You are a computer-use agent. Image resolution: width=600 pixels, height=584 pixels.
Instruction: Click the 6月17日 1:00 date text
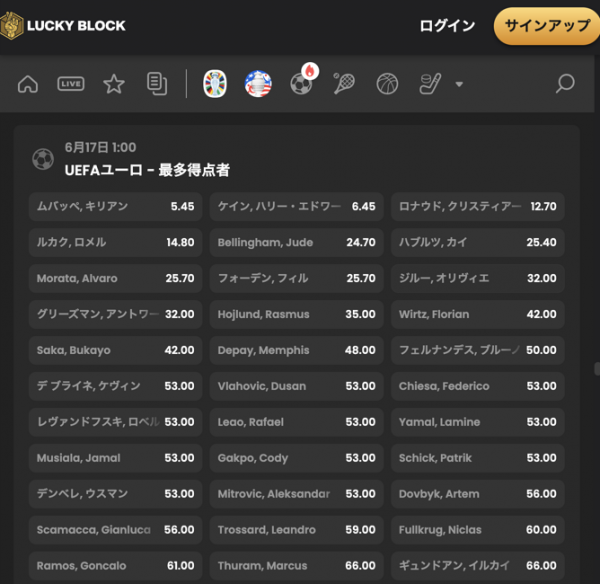100,147
